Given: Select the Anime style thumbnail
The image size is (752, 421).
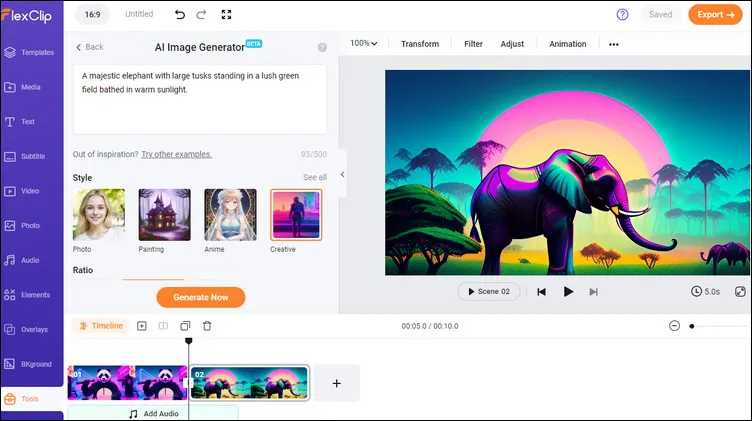Looking at the screenshot, I should [x=230, y=215].
